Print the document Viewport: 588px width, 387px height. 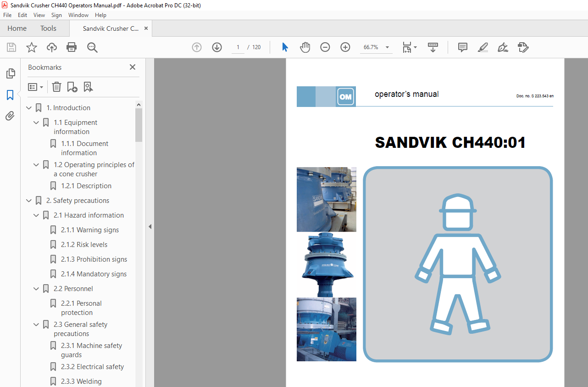point(72,47)
